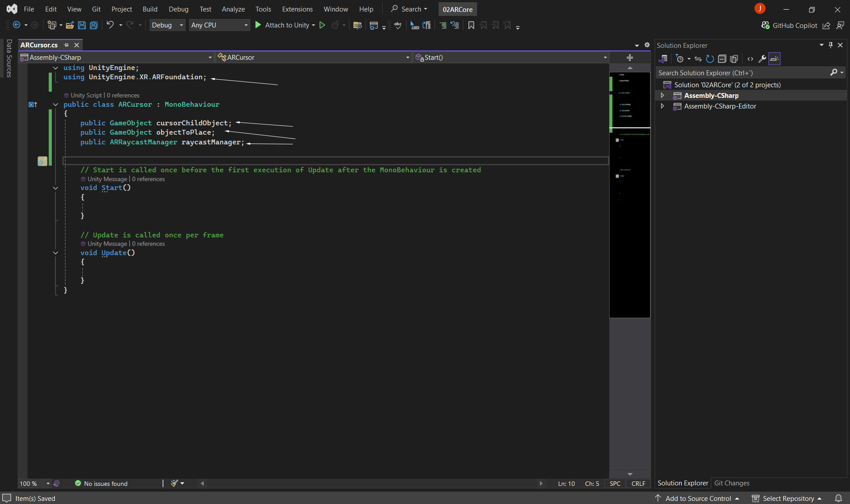Click the Undo arrow icon
850x504 pixels.
pyautogui.click(x=110, y=25)
